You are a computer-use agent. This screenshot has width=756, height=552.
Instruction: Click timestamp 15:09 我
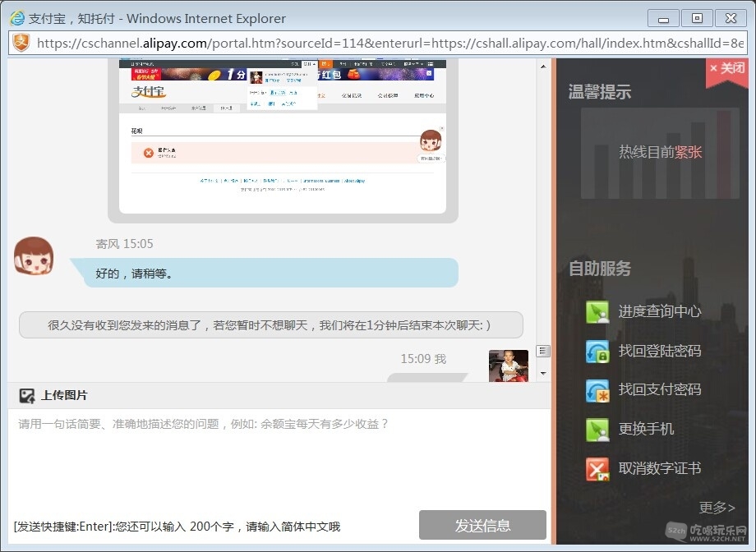click(423, 359)
